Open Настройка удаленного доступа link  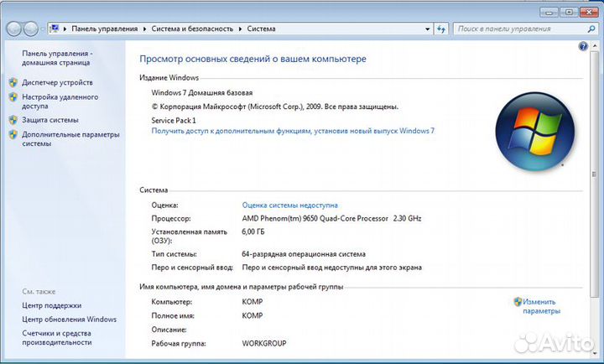pos(60,101)
